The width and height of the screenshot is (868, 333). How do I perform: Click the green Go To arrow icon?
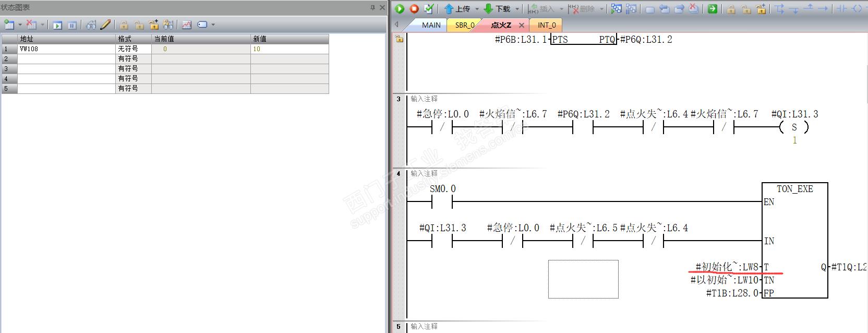(x=713, y=9)
